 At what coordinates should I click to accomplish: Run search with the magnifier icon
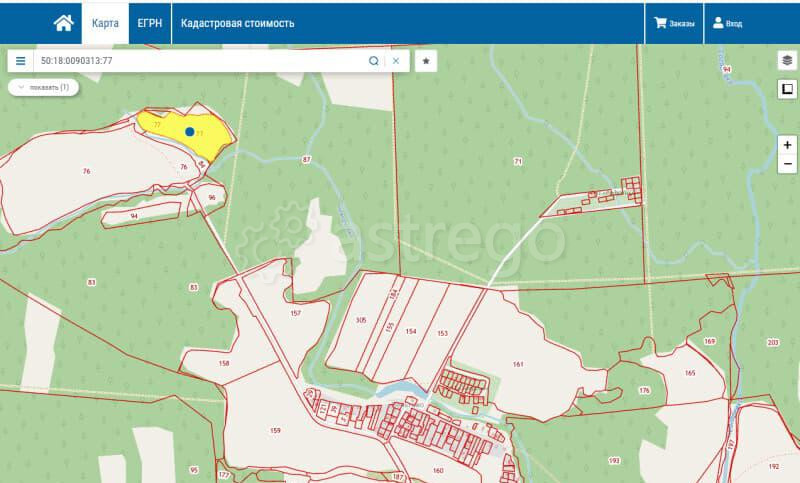(374, 61)
